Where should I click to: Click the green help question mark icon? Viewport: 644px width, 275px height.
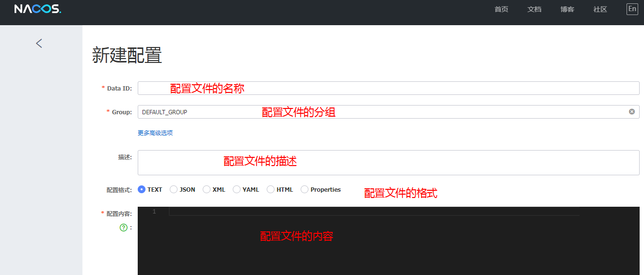[x=123, y=228]
